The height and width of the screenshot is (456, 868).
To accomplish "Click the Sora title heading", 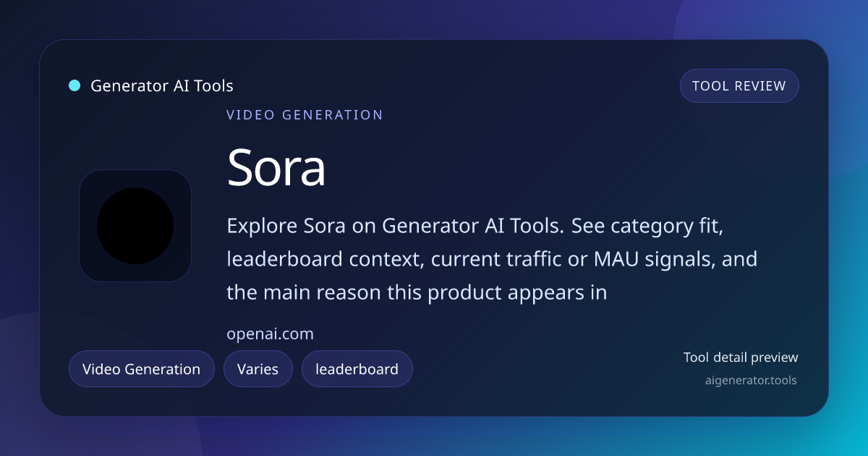I will pyautogui.click(x=276, y=167).
